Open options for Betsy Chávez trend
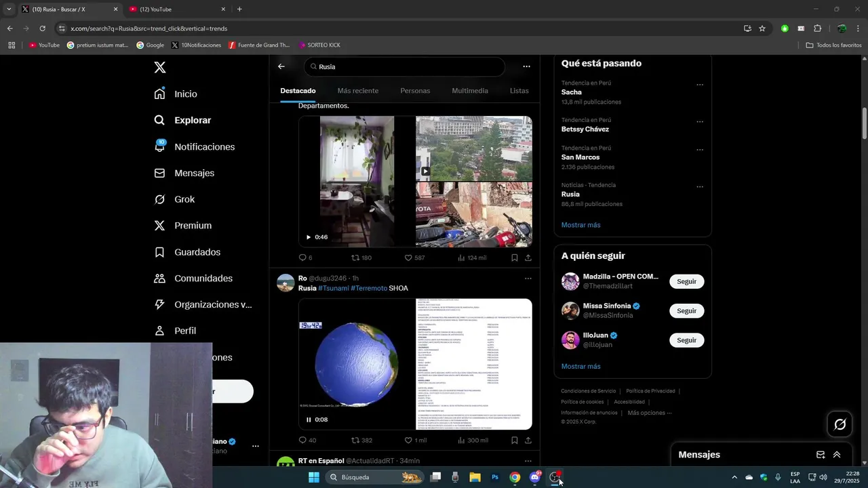The width and height of the screenshot is (868, 488). 700,122
